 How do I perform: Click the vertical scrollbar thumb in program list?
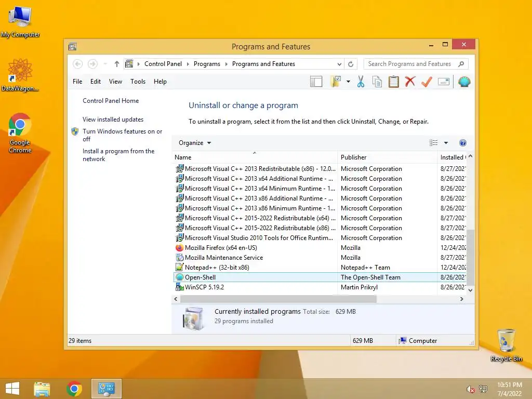tap(470, 257)
